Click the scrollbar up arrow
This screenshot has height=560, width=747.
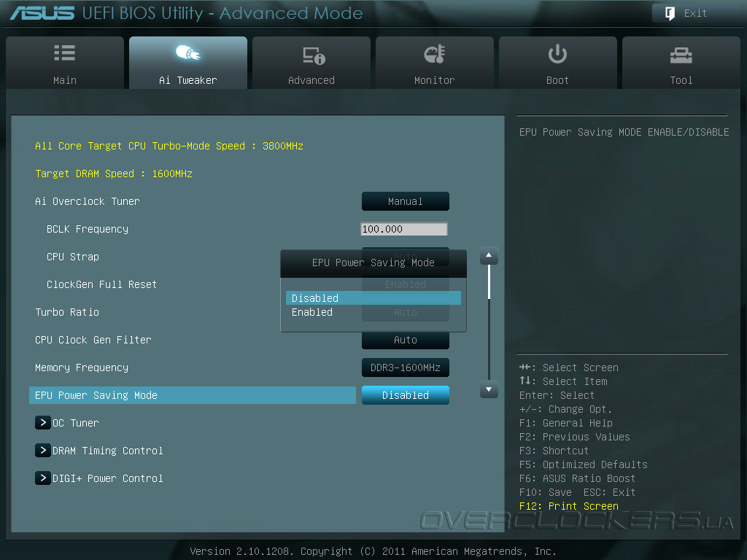(x=489, y=256)
